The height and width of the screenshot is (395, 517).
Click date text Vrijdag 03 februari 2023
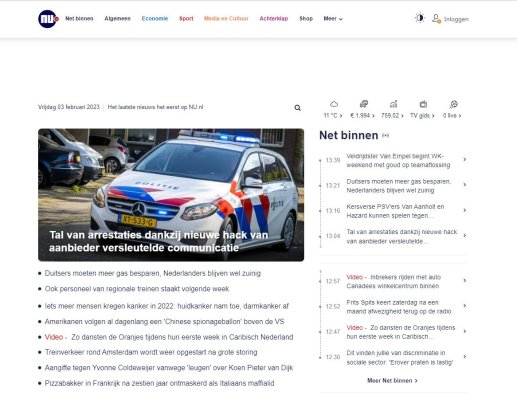point(69,107)
